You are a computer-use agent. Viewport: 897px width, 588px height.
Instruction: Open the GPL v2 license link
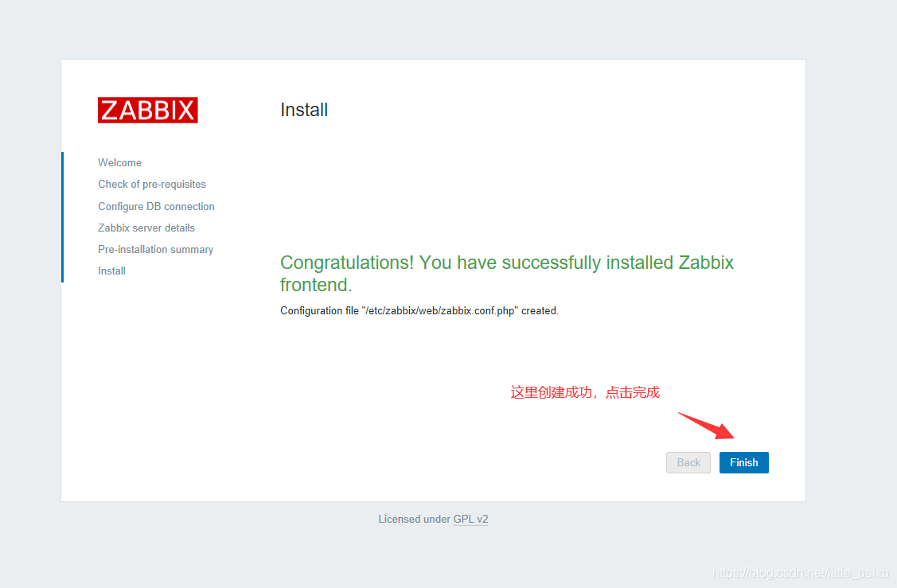click(x=470, y=519)
